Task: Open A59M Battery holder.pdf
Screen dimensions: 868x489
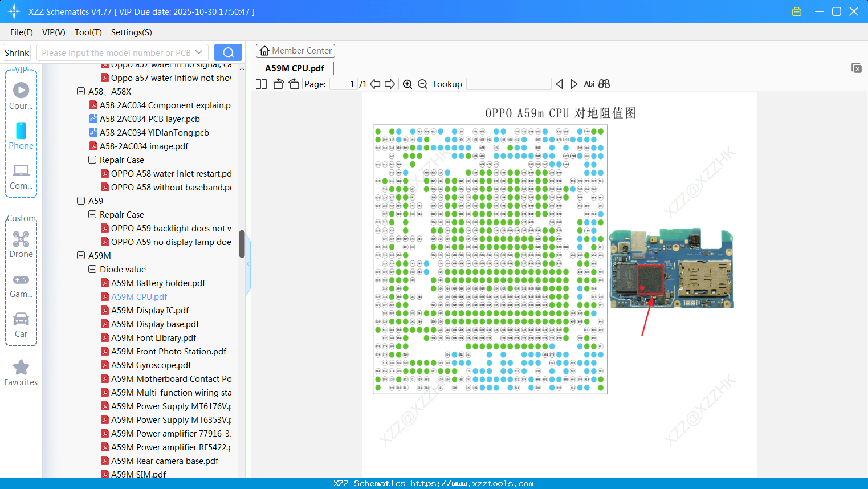Action: 153,283
